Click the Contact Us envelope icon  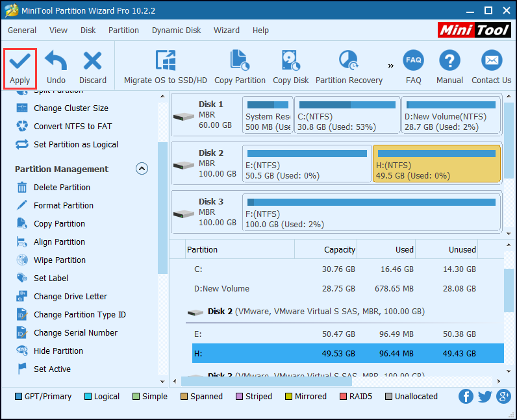(491, 68)
